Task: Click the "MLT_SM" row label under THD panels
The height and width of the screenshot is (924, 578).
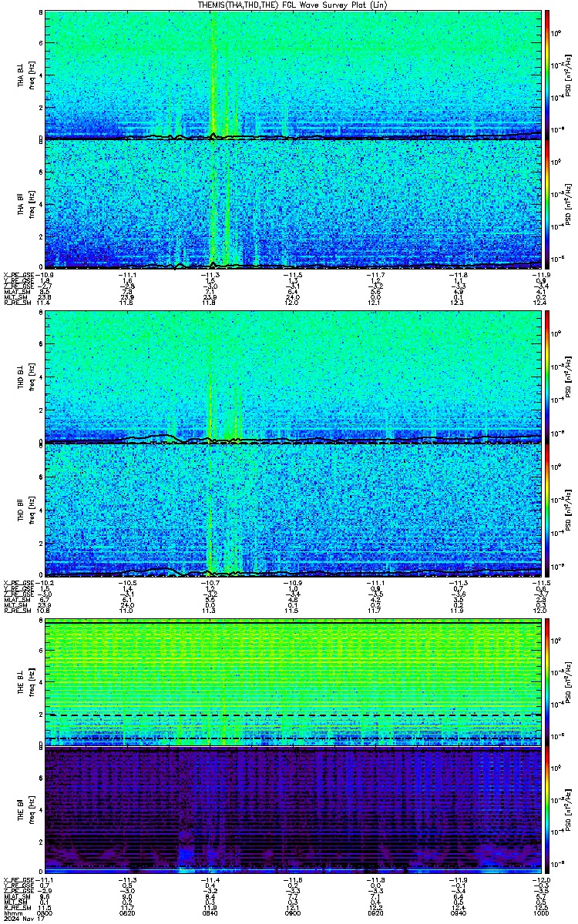Action: point(15,606)
